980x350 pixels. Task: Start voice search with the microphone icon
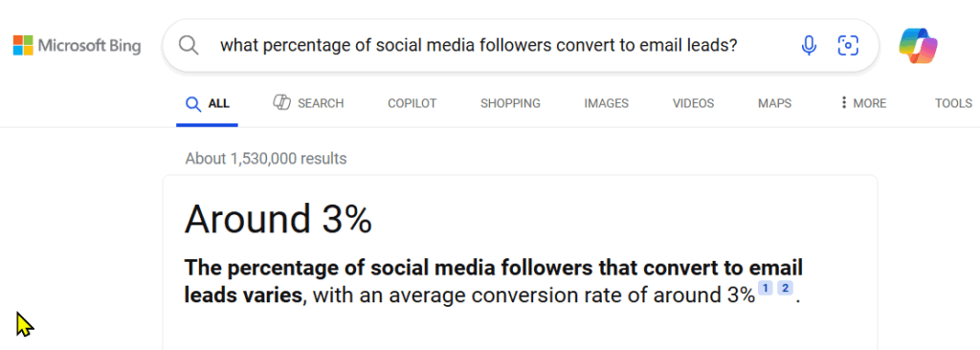click(809, 45)
